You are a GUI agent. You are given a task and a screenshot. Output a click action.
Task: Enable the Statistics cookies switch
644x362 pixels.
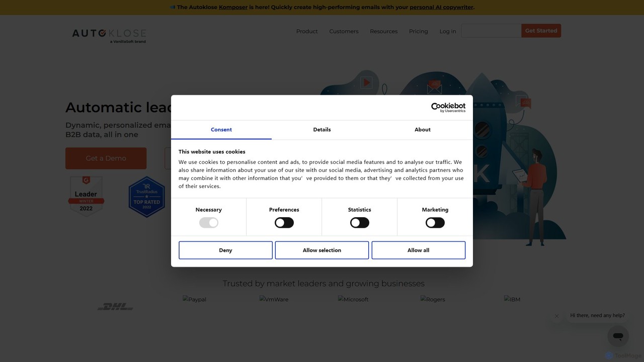point(360,223)
